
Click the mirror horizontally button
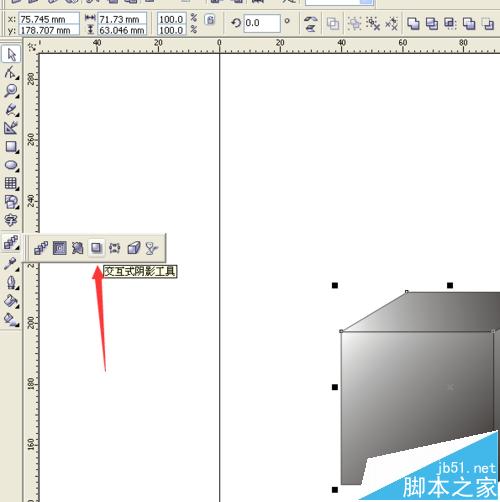[311, 18]
